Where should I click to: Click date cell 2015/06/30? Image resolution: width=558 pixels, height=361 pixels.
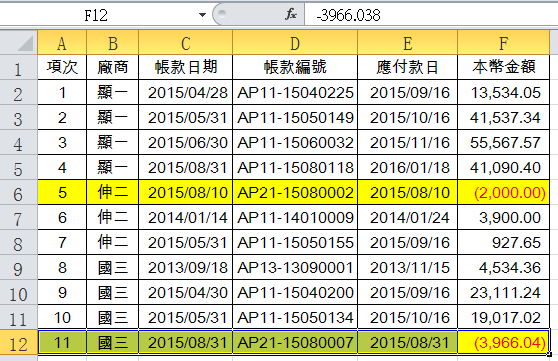tap(185, 142)
